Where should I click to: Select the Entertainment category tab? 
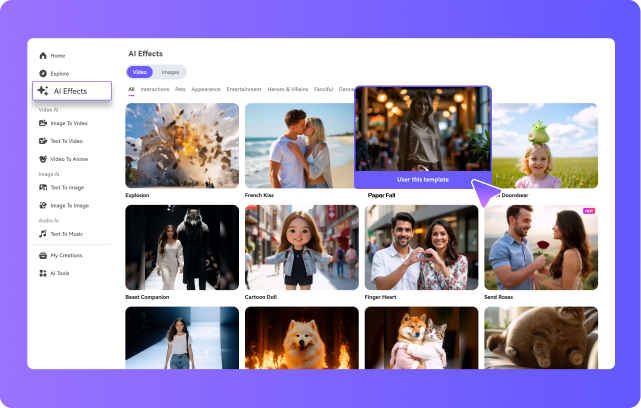point(244,89)
